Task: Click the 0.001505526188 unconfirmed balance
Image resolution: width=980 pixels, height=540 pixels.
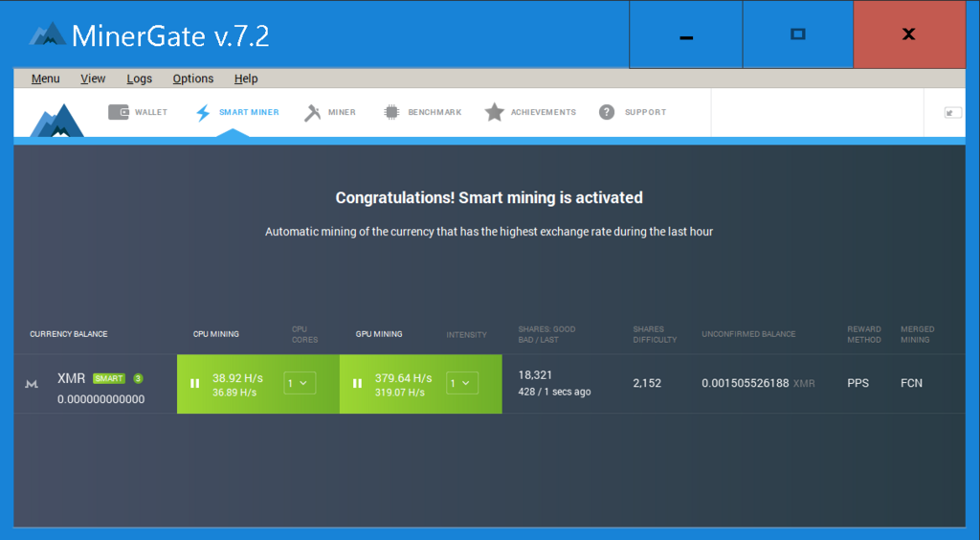Action: [x=745, y=383]
